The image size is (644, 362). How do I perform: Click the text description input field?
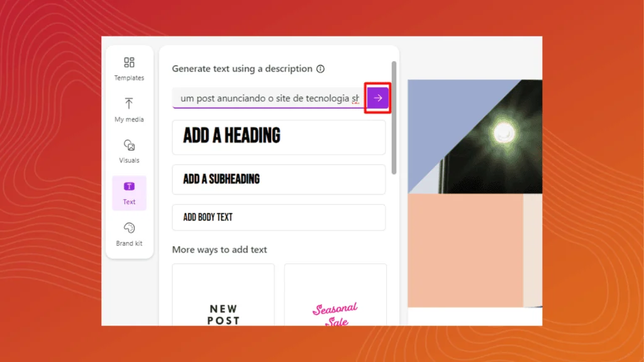tap(269, 99)
